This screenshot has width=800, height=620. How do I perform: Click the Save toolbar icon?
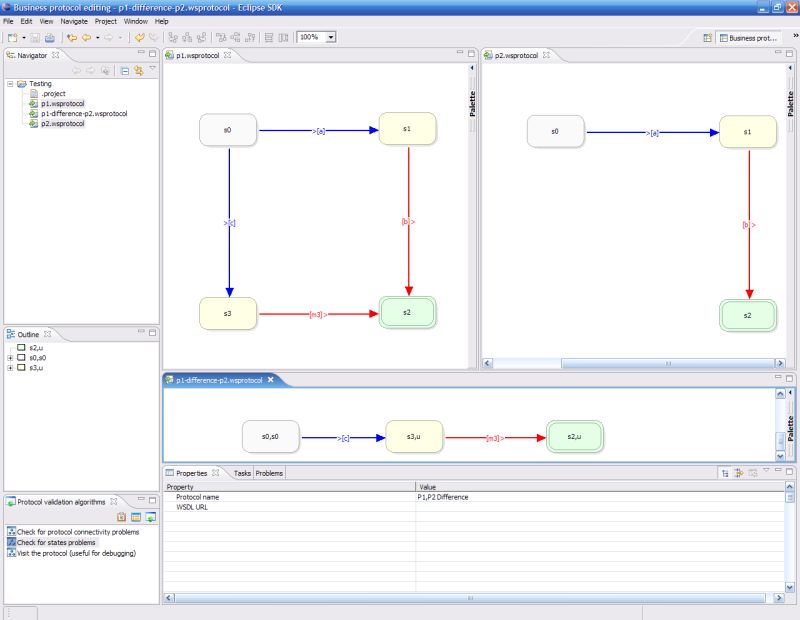coord(35,38)
